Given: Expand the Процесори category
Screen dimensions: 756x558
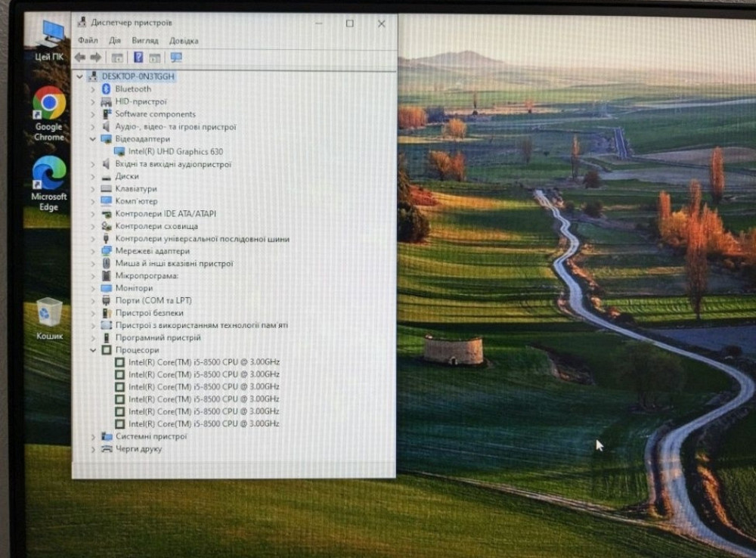Looking at the screenshot, I should pyautogui.click(x=92, y=349).
